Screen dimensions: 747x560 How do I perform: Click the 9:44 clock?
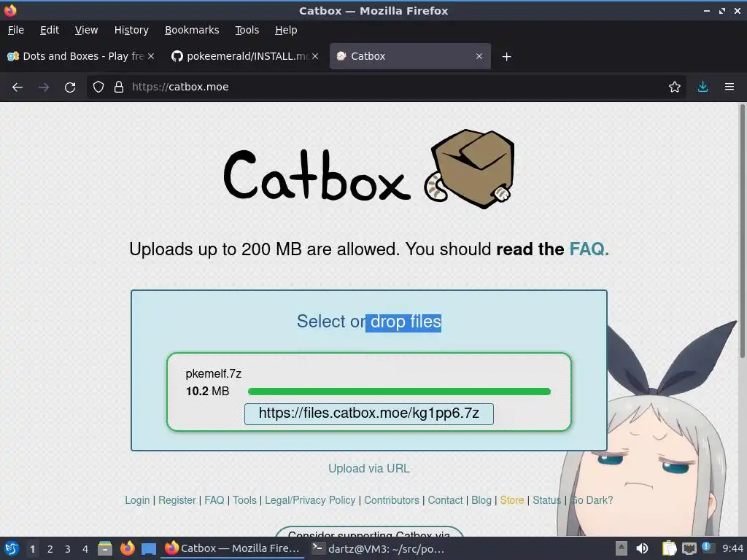pyautogui.click(x=732, y=548)
